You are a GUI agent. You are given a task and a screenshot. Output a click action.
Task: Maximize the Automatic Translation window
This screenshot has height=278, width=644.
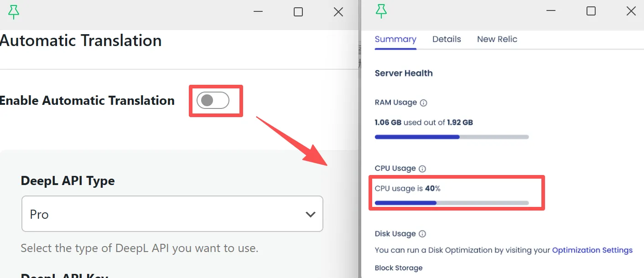[x=298, y=12]
